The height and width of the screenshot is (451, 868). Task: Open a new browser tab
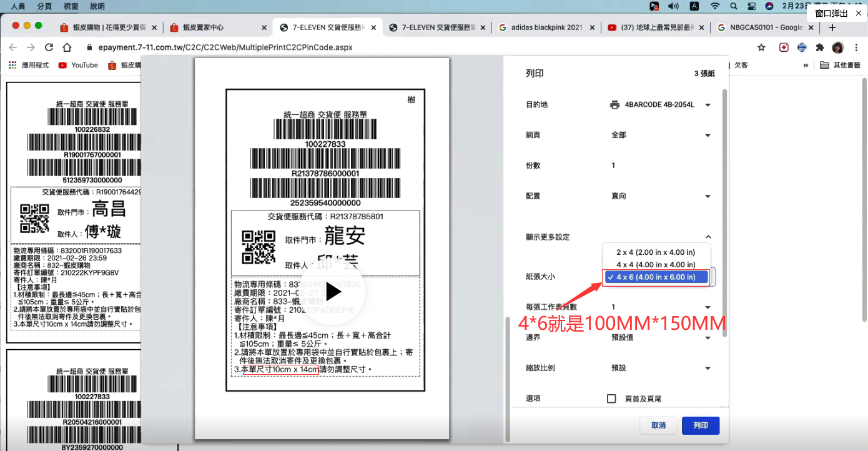(832, 27)
